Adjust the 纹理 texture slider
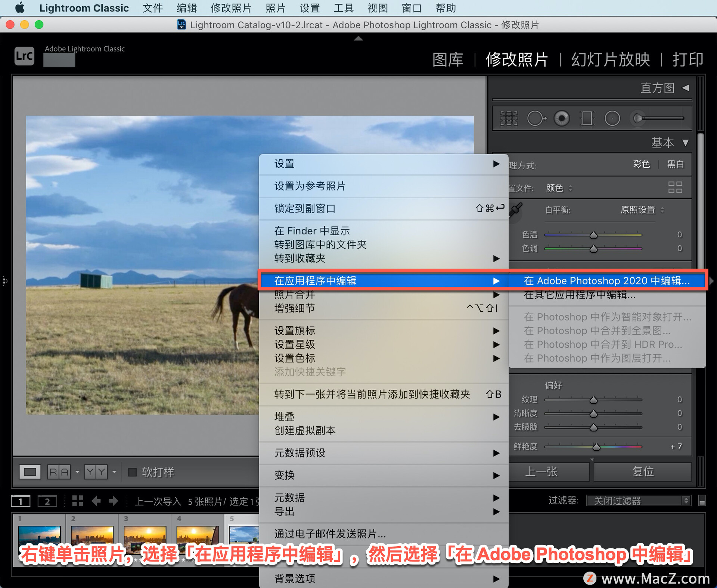The width and height of the screenshot is (717, 588). pyautogui.click(x=593, y=400)
